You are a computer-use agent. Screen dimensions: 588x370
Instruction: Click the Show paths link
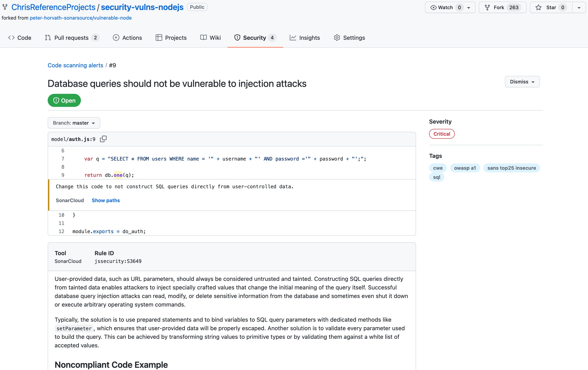(106, 200)
